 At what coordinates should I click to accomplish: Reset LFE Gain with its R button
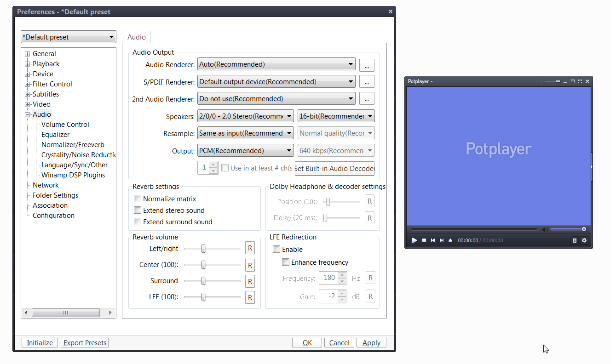point(370,296)
